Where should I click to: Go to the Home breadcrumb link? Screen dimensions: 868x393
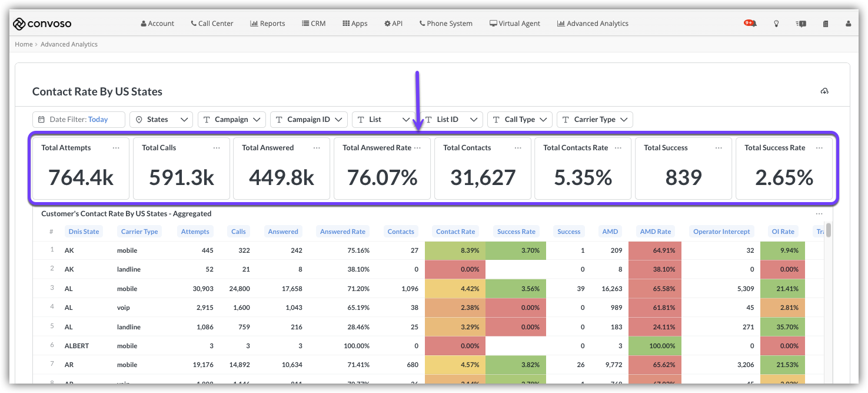[x=24, y=44]
